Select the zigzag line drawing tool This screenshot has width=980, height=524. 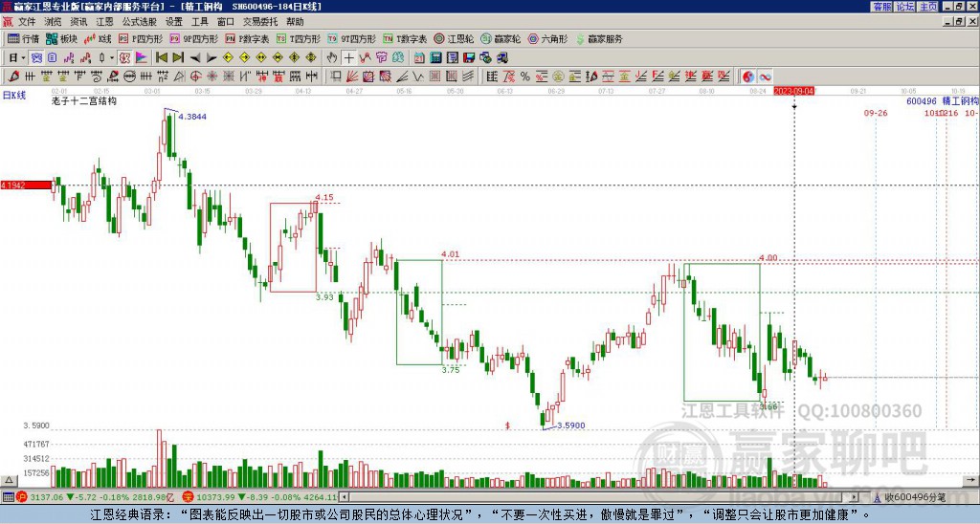(417, 76)
